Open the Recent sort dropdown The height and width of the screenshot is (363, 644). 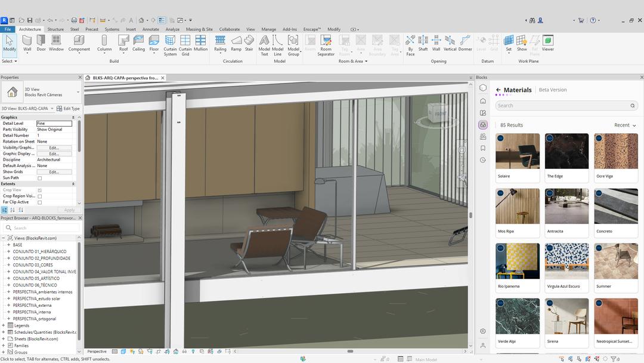click(625, 125)
